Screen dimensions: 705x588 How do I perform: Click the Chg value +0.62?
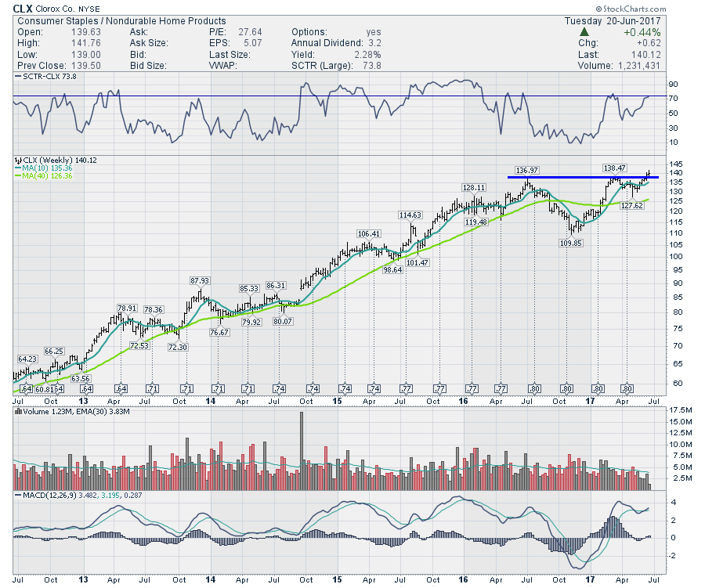click(649, 43)
